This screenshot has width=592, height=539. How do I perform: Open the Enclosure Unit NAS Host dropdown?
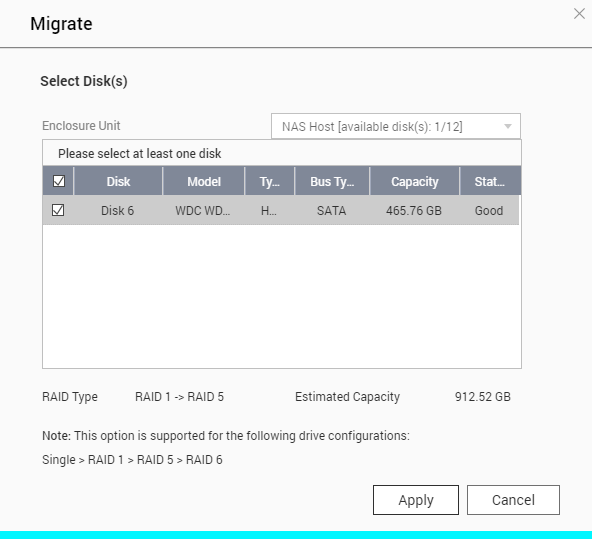396,126
